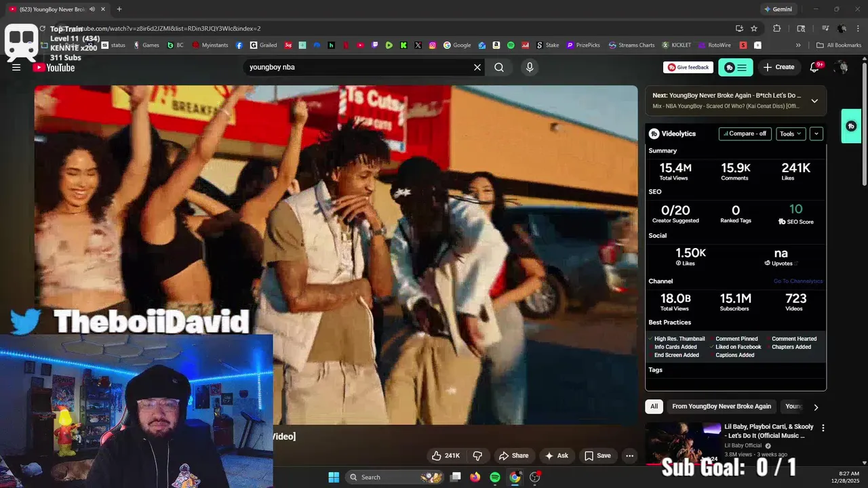Open the YouTube hamburger guide menu
The image size is (868, 488).
pyautogui.click(x=16, y=67)
